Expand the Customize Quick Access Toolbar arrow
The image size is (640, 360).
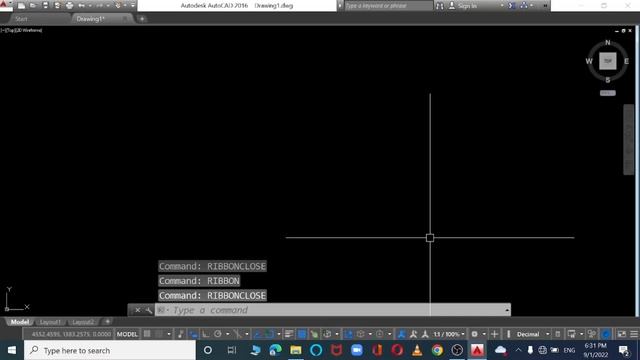coord(133,6)
